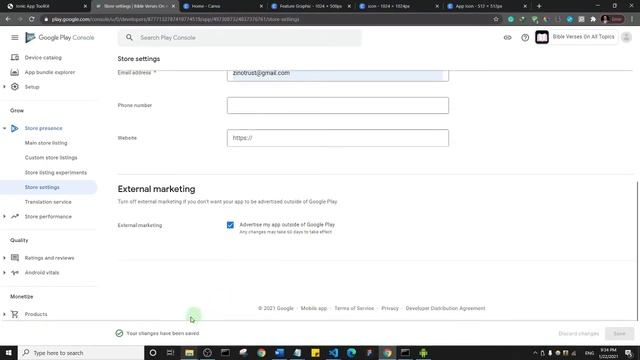Expand the Store performance section
The height and width of the screenshot is (360, 640).
4,216
